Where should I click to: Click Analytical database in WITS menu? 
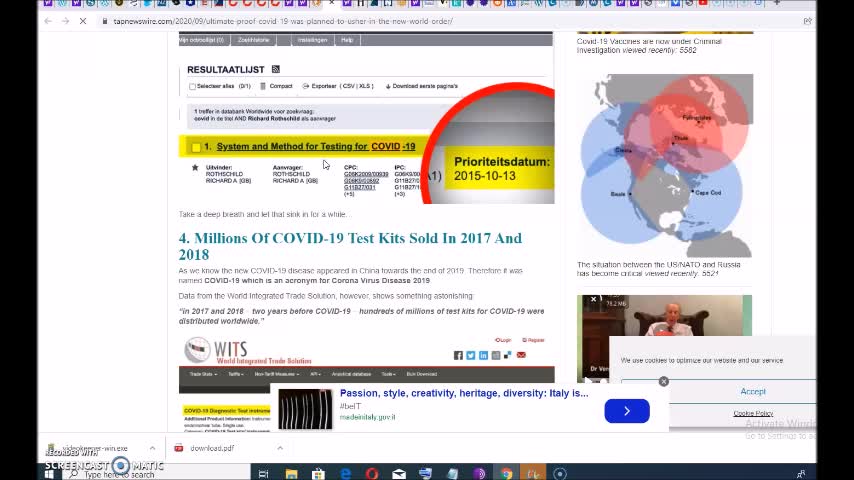click(351, 374)
